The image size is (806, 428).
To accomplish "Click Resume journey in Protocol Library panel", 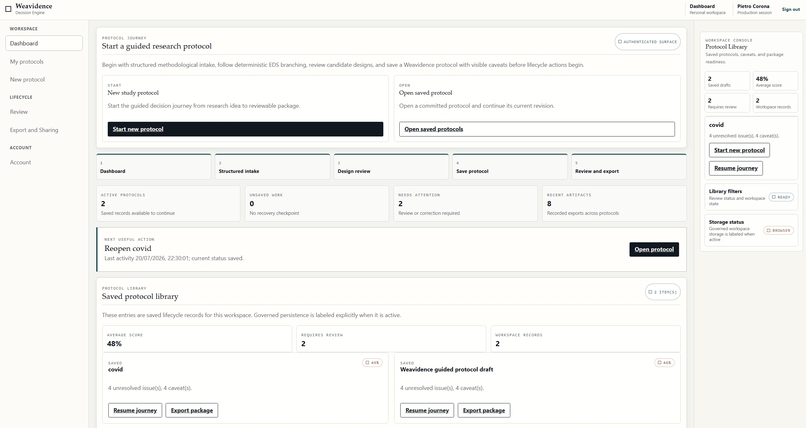I will [736, 168].
